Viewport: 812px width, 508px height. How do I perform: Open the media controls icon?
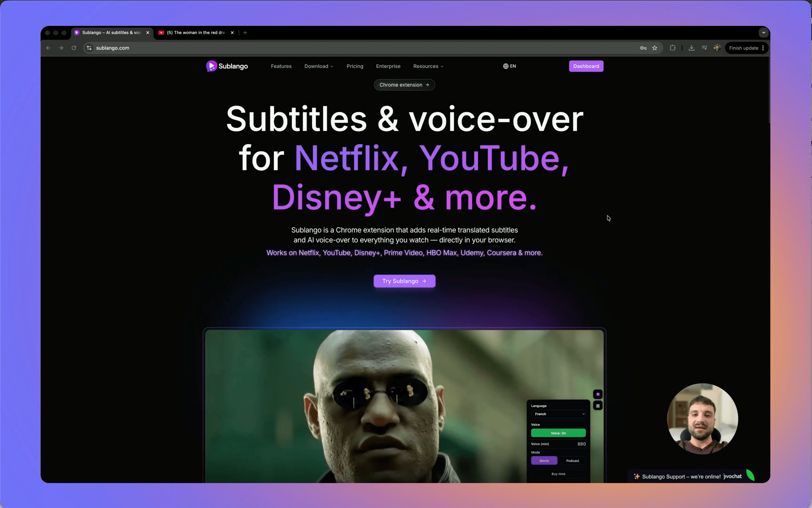click(704, 48)
